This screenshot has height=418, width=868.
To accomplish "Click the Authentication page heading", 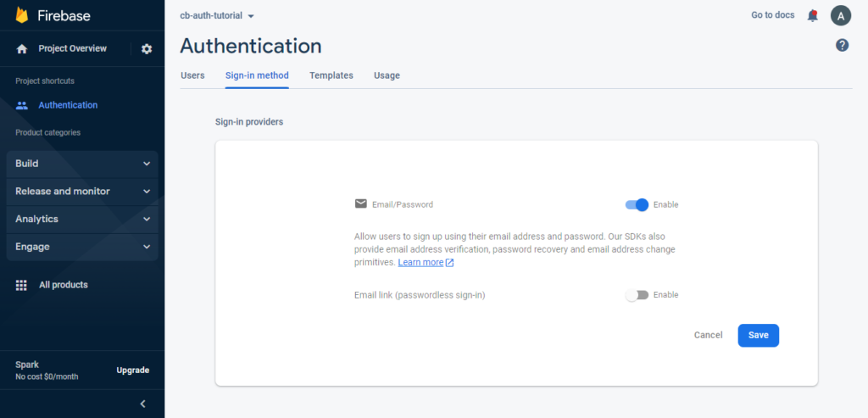I will pyautogui.click(x=251, y=46).
